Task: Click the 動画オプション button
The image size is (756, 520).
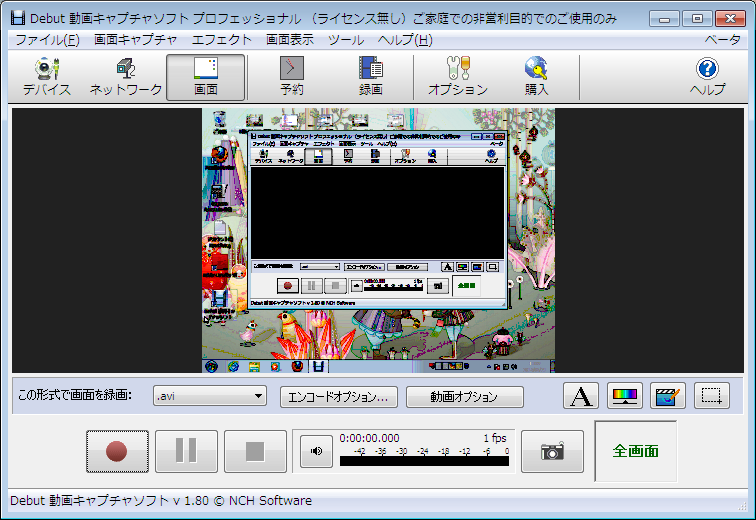Action: [464, 397]
